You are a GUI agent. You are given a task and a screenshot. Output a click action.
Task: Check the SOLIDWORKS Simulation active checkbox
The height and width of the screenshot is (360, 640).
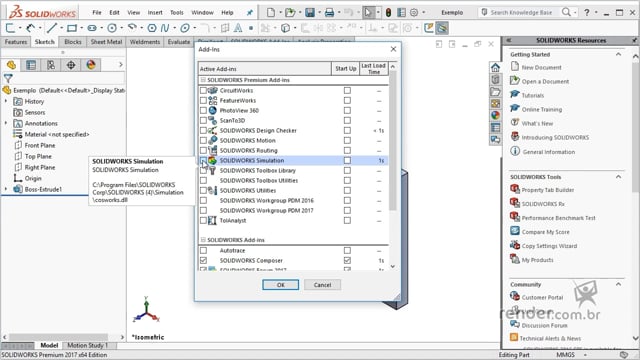pos(203,160)
